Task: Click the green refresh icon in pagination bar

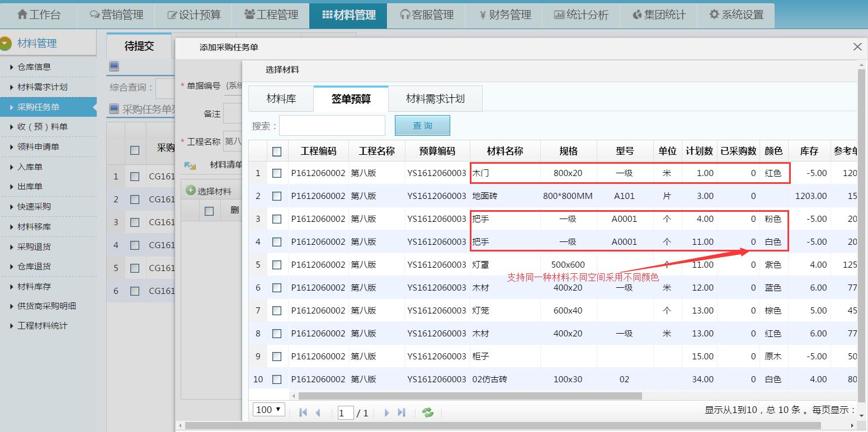Action: 428,412
